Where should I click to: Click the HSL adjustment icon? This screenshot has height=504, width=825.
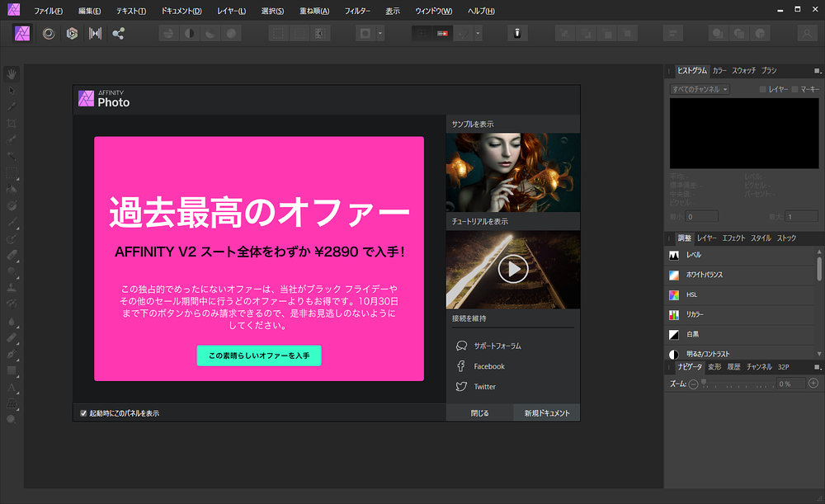point(674,295)
